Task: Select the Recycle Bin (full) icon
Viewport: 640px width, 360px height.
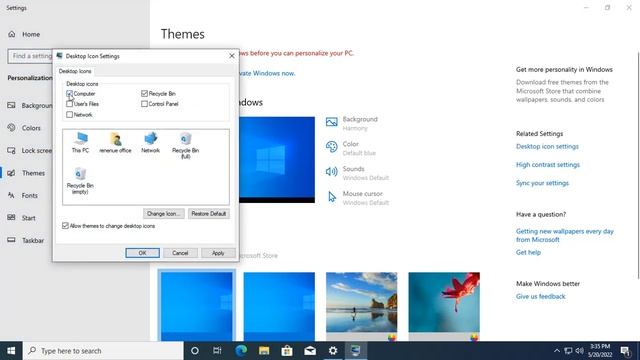Action: tap(185, 145)
